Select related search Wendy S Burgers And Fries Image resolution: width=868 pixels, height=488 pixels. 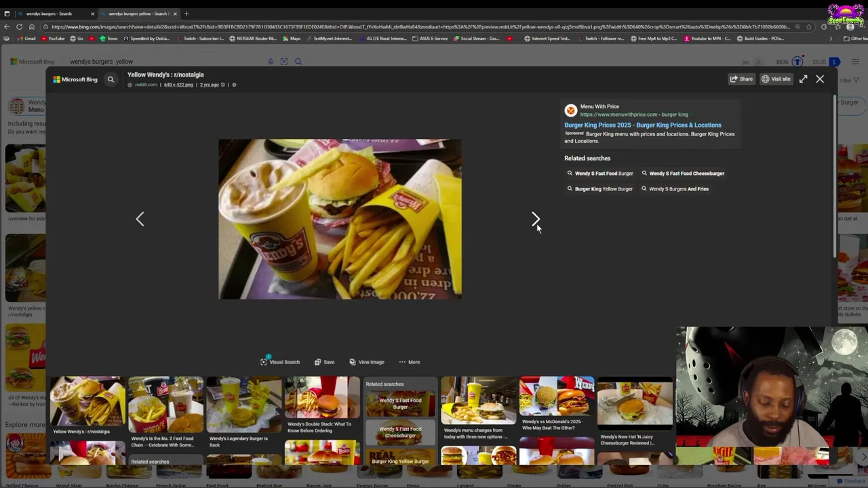click(x=675, y=189)
